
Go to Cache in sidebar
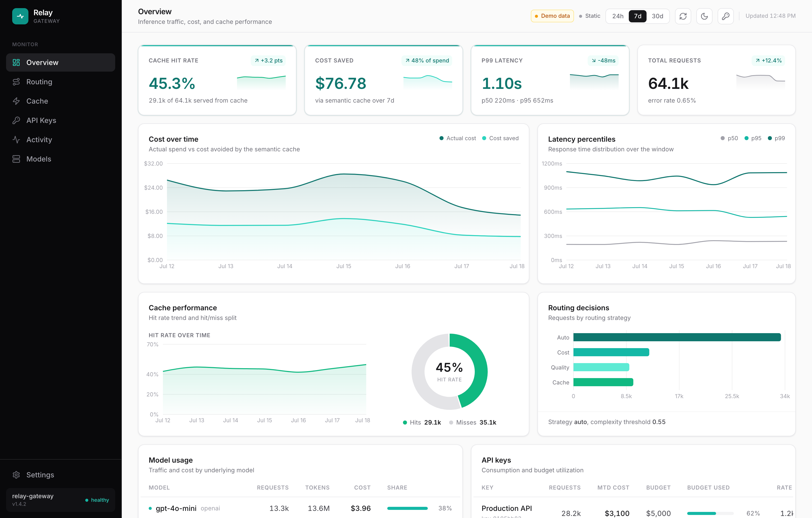[61, 101]
